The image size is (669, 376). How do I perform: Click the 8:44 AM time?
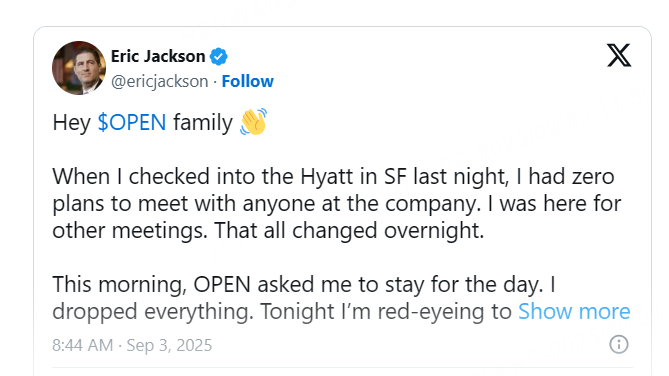pos(82,345)
